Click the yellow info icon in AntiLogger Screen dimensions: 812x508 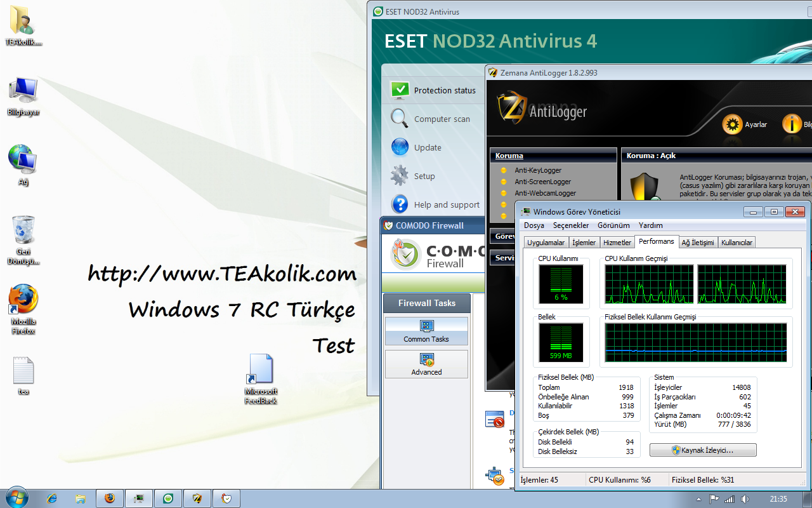coord(792,124)
